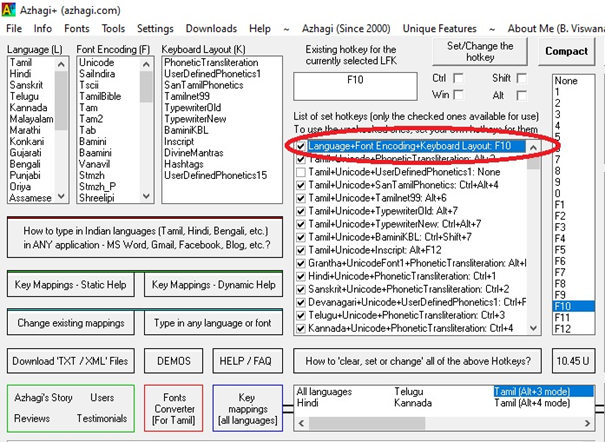Click hotkey list scroll-down arrow
Viewport: 605px width, 442px height.
pos(533,328)
